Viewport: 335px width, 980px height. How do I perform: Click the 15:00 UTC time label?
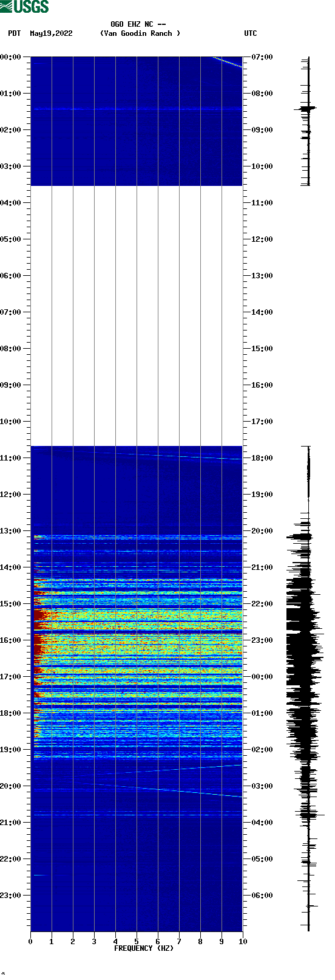[262, 349]
